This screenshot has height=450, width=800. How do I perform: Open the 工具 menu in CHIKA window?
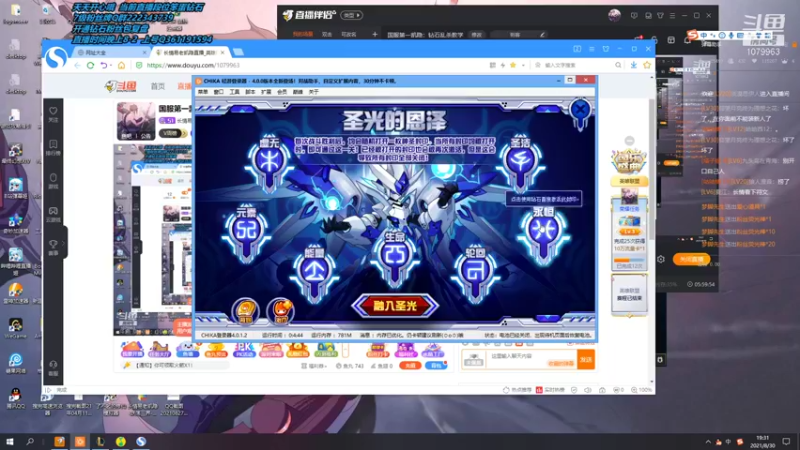coord(234,92)
